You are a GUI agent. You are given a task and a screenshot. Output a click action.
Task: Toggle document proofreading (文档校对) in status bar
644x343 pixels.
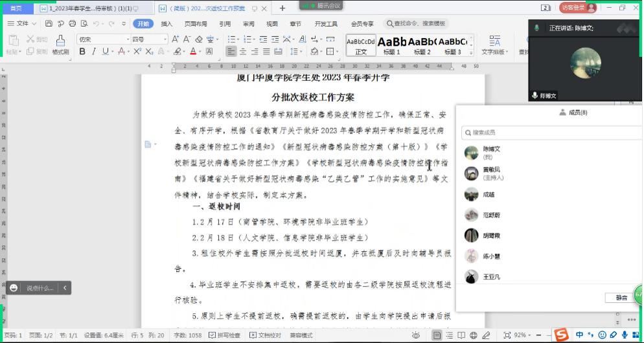(266, 335)
